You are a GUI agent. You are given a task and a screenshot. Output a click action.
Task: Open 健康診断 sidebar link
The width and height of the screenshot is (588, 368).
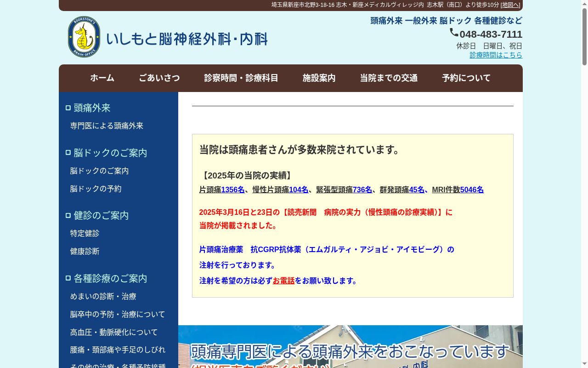click(x=85, y=252)
